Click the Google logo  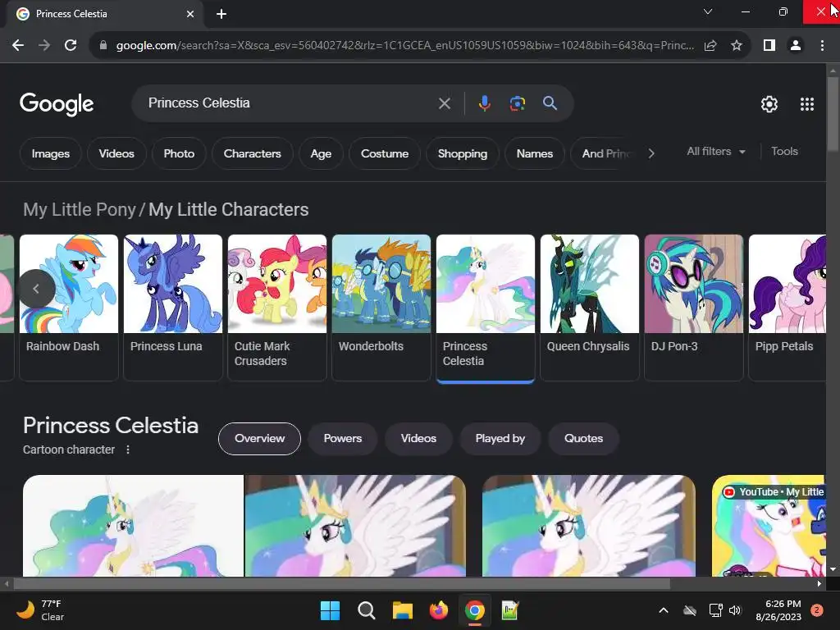click(x=57, y=104)
